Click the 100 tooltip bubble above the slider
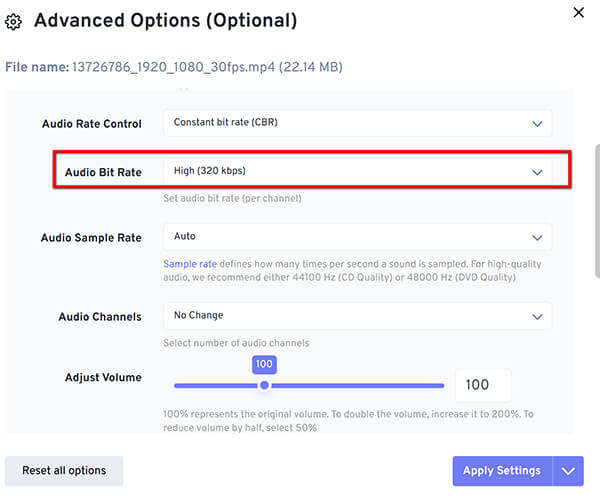The image size is (600, 497). pos(264,364)
